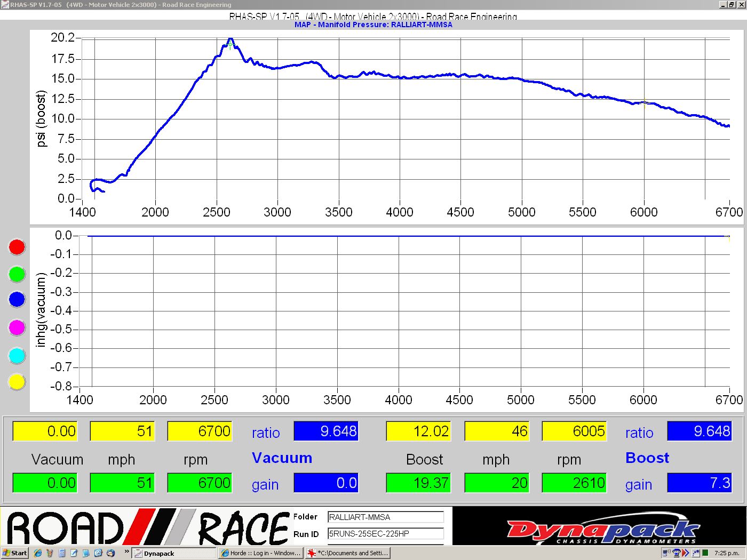The width and height of the screenshot is (747, 560).
Task: Click the Folder field showing RALLIART-MMSA
Action: pyautogui.click(x=385, y=517)
